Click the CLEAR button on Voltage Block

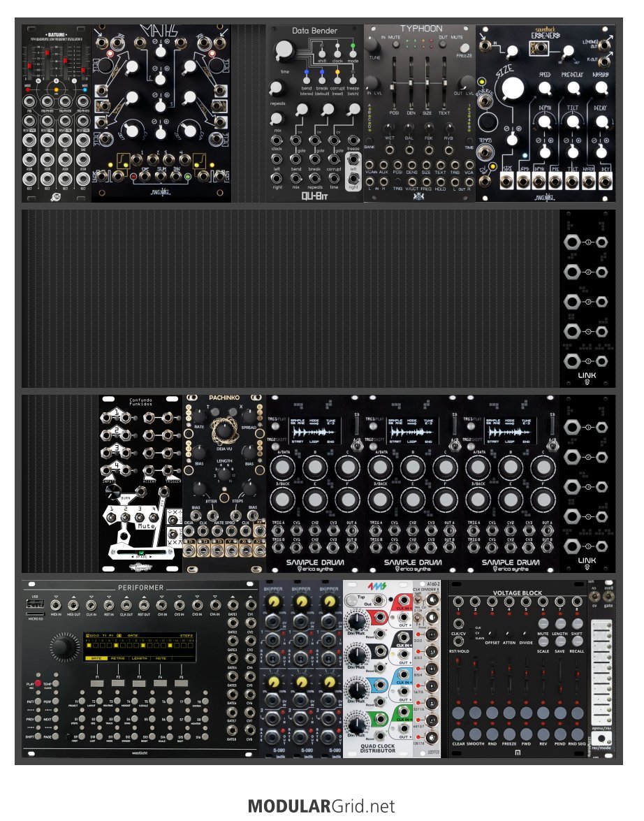pyautogui.click(x=458, y=734)
